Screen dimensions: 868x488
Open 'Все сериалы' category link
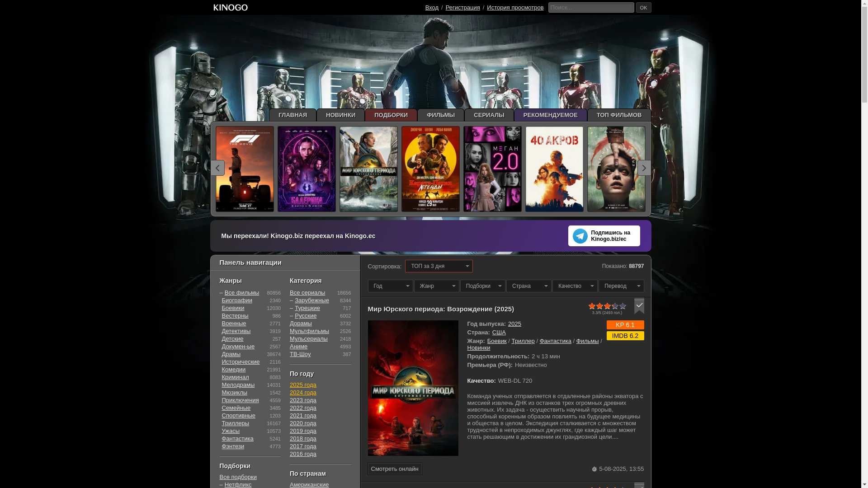pos(307,293)
